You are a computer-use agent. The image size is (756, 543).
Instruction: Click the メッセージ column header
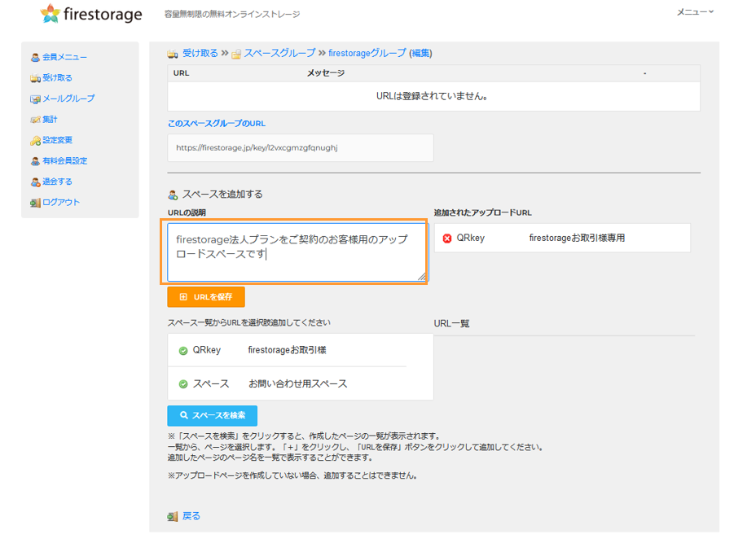pyautogui.click(x=326, y=73)
